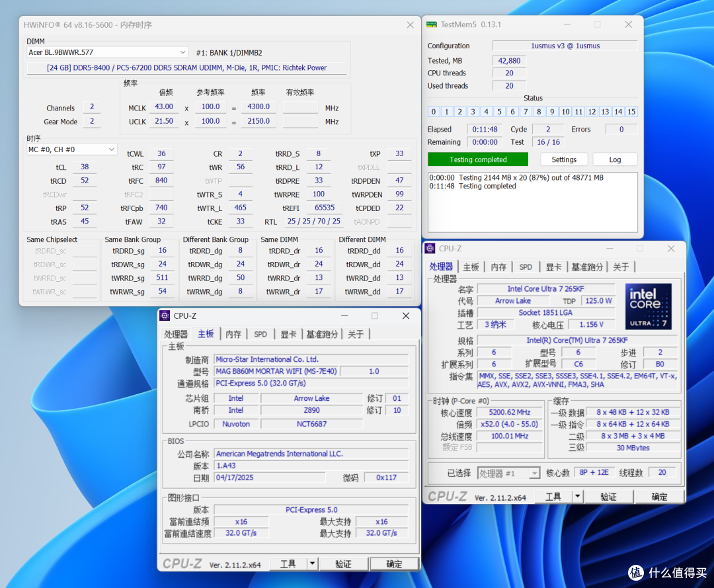Close the HWiNFO memory timings window
714x588 pixels.
(411, 25)
